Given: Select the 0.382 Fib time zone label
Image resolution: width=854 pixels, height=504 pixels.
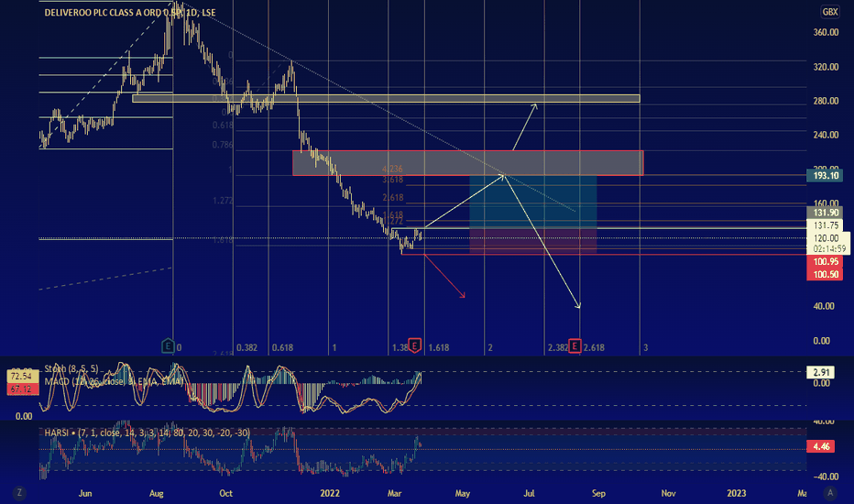Looking at the screenshot, I should pyautogui.click(x=246, y=347).
